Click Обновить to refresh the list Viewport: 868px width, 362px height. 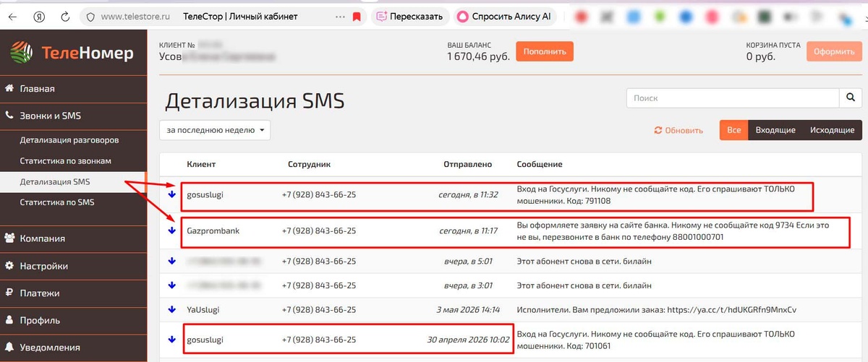tap(678, 130)
